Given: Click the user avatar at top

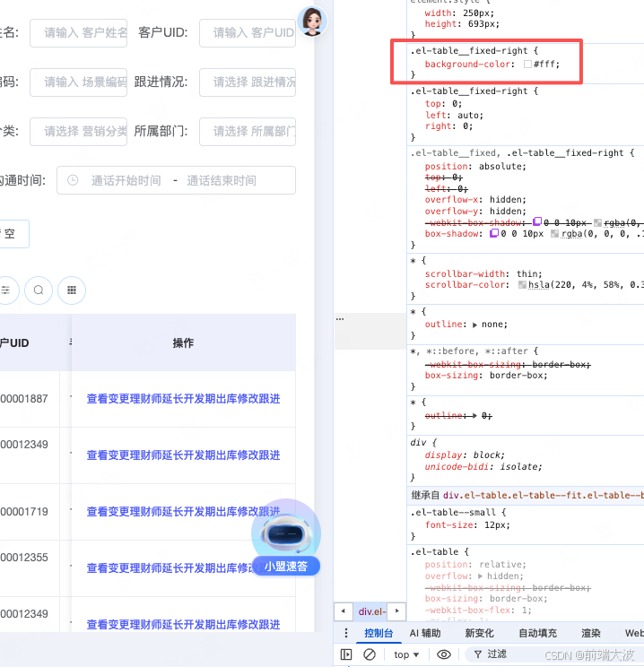Looking at the screenshot, I should (x=312, y=22).
